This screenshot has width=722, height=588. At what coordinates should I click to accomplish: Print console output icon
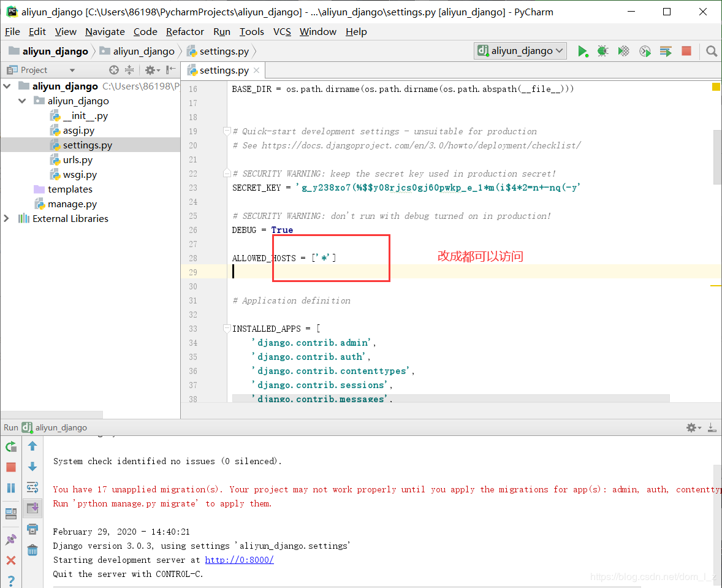point(32,529)
